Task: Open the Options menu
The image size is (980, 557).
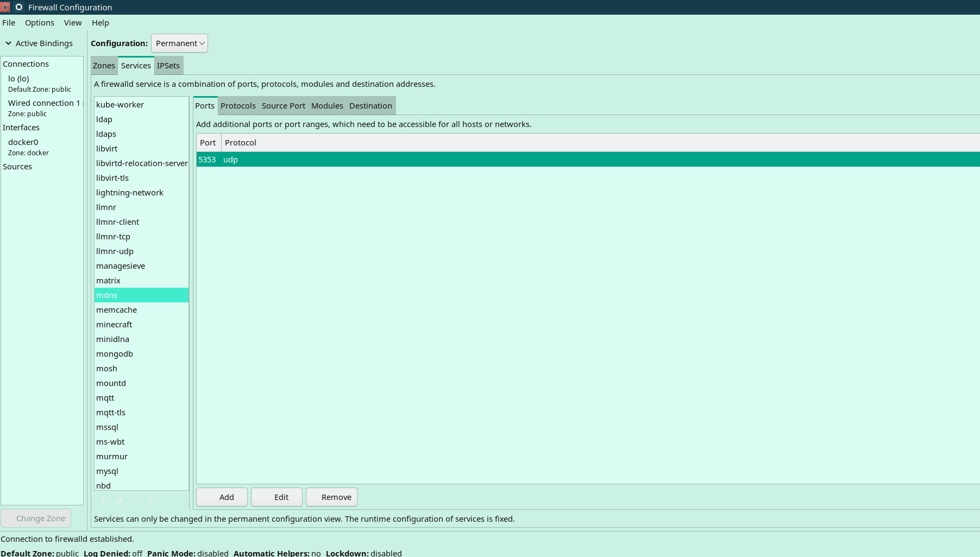Action: (x=39, y=23)
